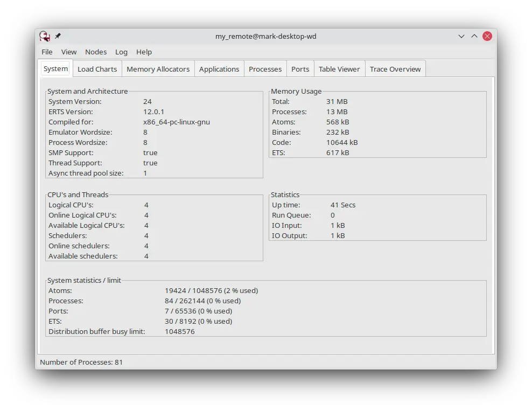Minimize the window with the down chevron
The width and height of the screenshot is (532, 411).
pos(461,36)
